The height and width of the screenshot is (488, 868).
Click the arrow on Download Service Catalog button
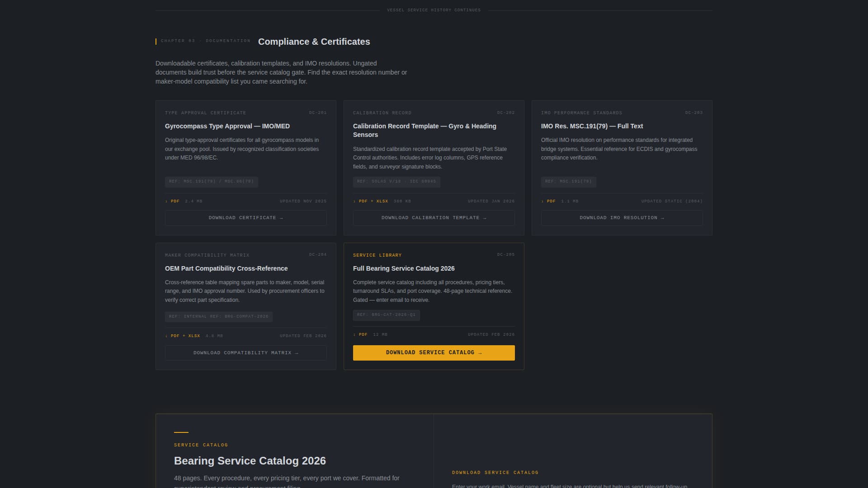tap(481, 353)
